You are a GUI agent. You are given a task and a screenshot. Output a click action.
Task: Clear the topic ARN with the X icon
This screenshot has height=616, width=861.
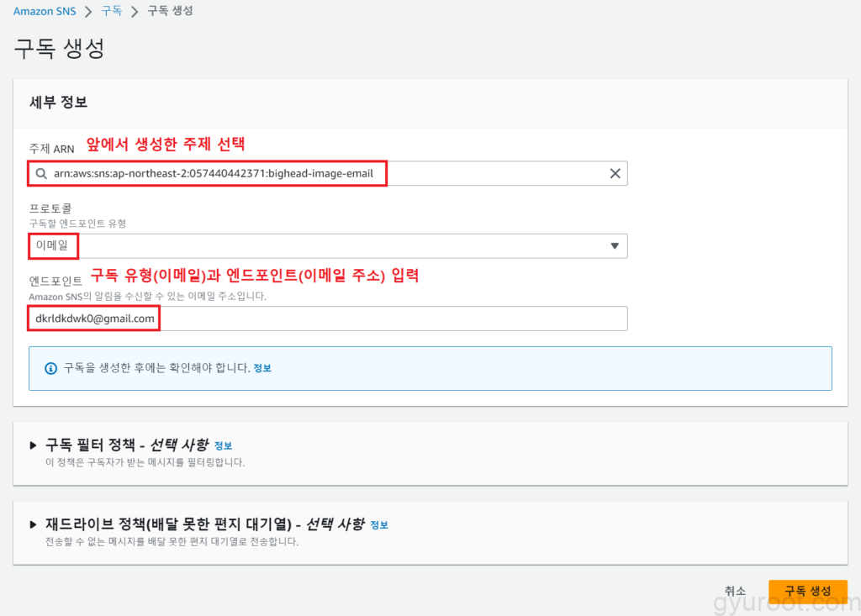tap(615, 174)
